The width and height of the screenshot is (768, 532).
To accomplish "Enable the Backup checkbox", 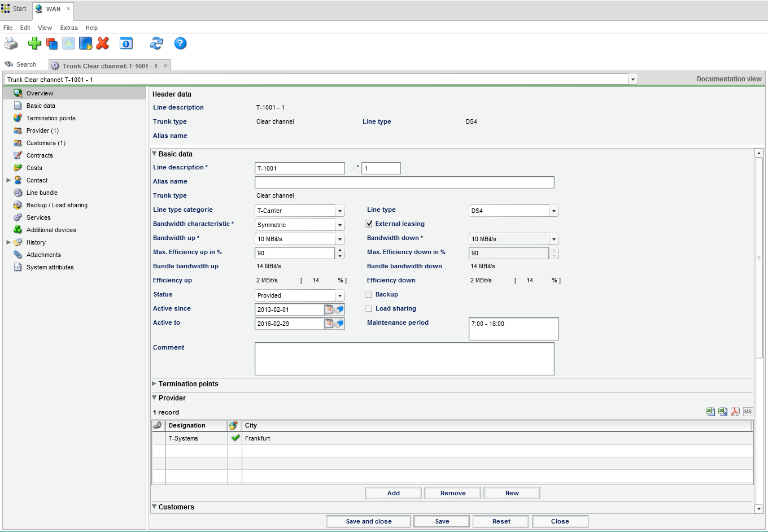I will tap(369, 295).
